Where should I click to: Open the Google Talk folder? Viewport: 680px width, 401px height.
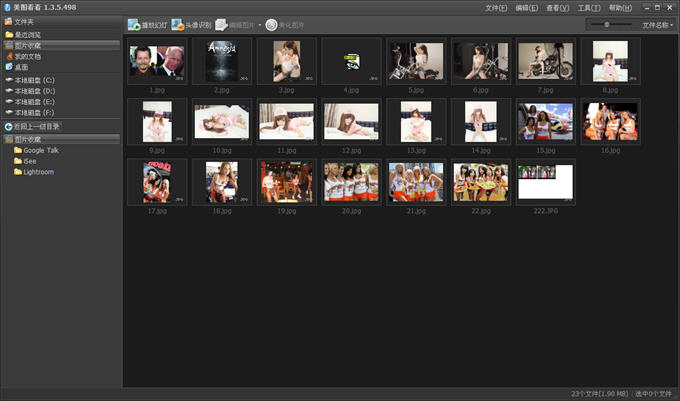click(40, 150)
